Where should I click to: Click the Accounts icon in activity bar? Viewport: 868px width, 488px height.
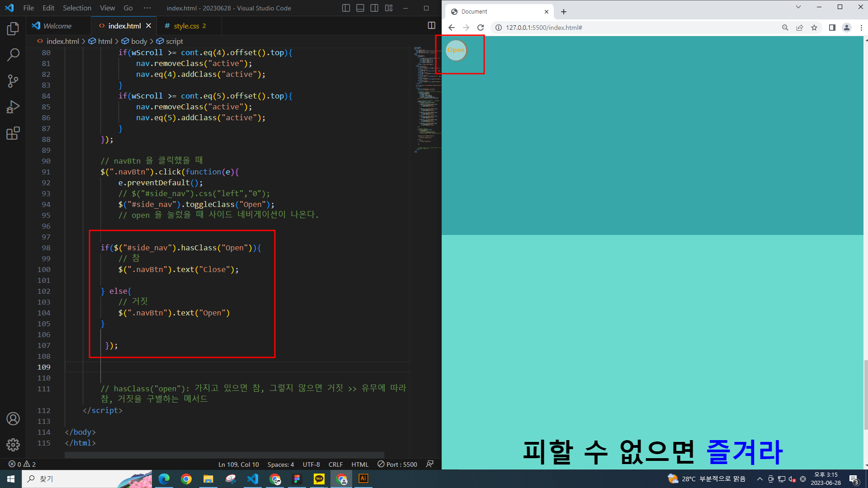coord(13,419)
